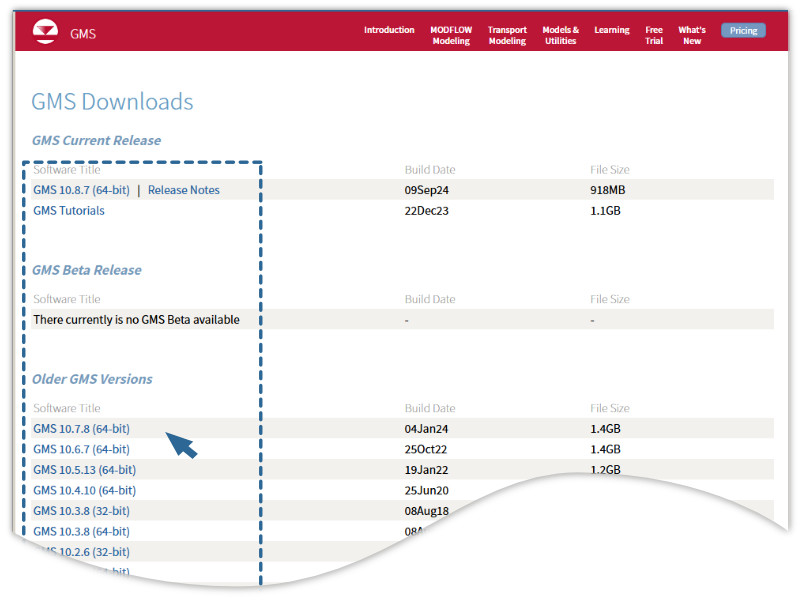Select 1.4GB size of GMS 10.6.7
This screenshot has width=800, height=600.
click(x=606, y=449)
